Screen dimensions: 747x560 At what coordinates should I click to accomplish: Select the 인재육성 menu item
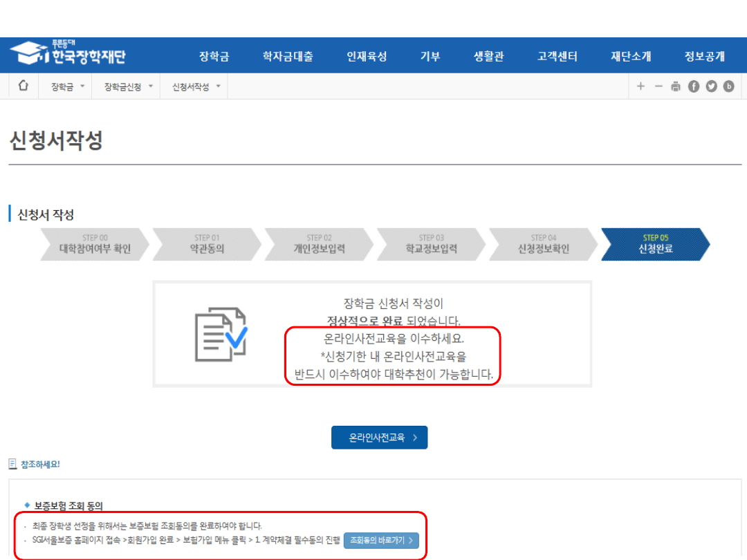point(367,57)
